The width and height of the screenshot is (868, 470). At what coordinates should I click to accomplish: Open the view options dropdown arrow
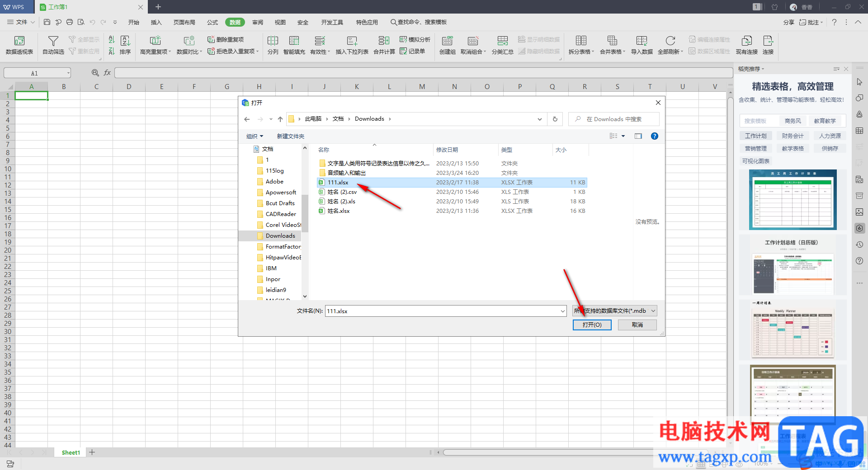click(623, 136)
